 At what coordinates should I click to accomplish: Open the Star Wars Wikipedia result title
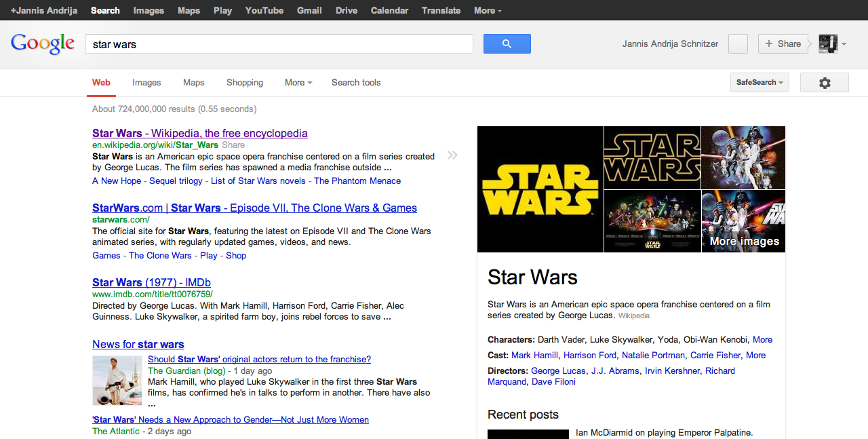coord(200,133)
